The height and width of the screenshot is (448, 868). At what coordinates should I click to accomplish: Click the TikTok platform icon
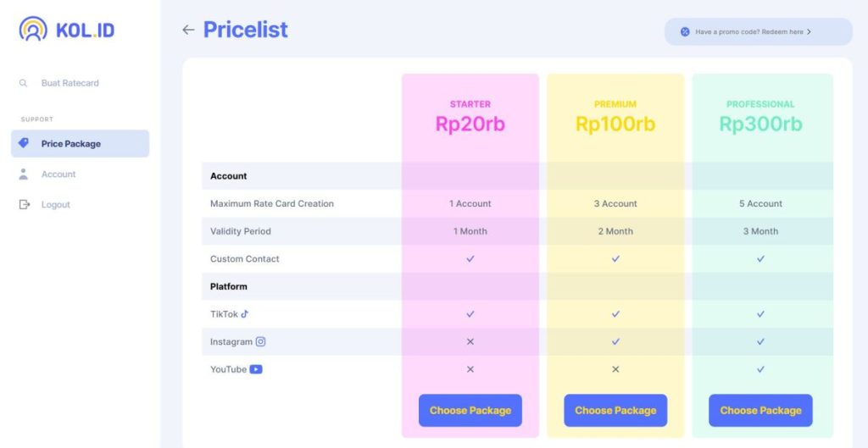pos(245,313)
